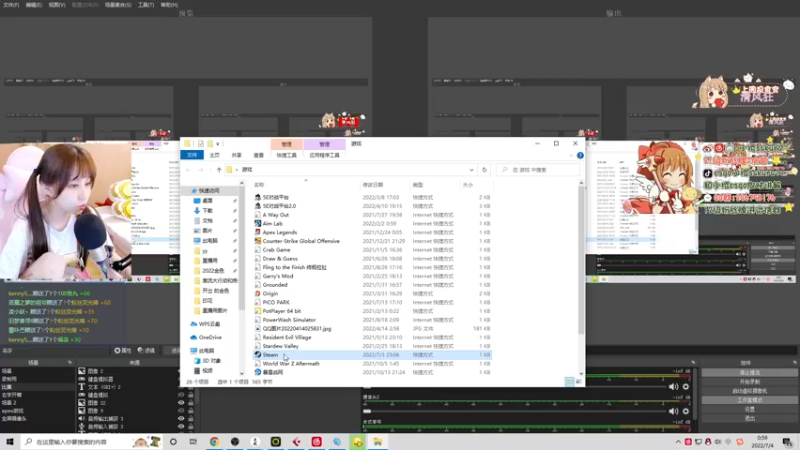Click 停止推流 stop streaming button
Screen dimensions: 800x450
coord(749,372)
